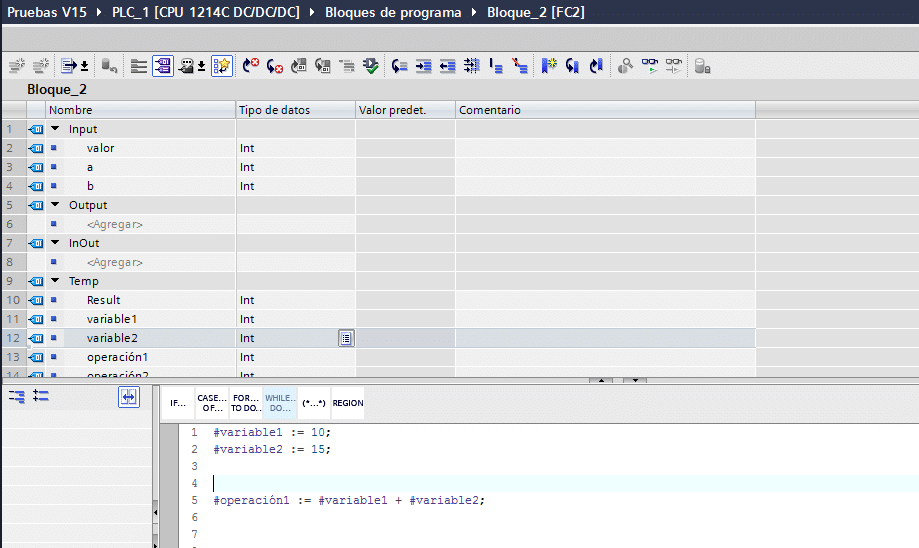Collapse the Input section

click(56, 129)
